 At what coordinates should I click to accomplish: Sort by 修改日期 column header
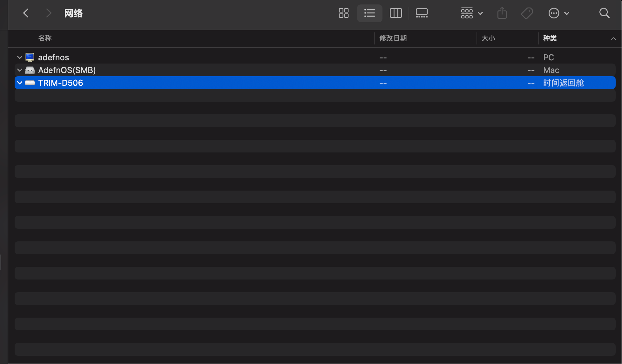[393, 38]
